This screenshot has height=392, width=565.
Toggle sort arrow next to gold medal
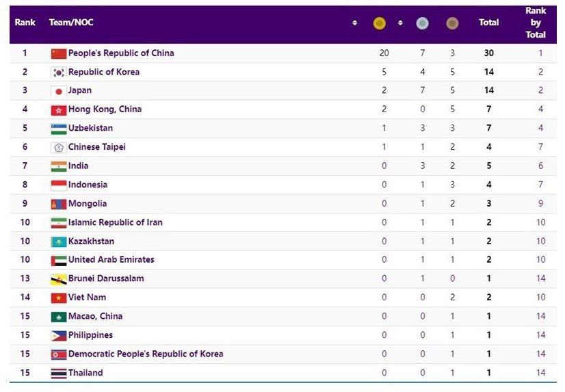coord(400,23)
